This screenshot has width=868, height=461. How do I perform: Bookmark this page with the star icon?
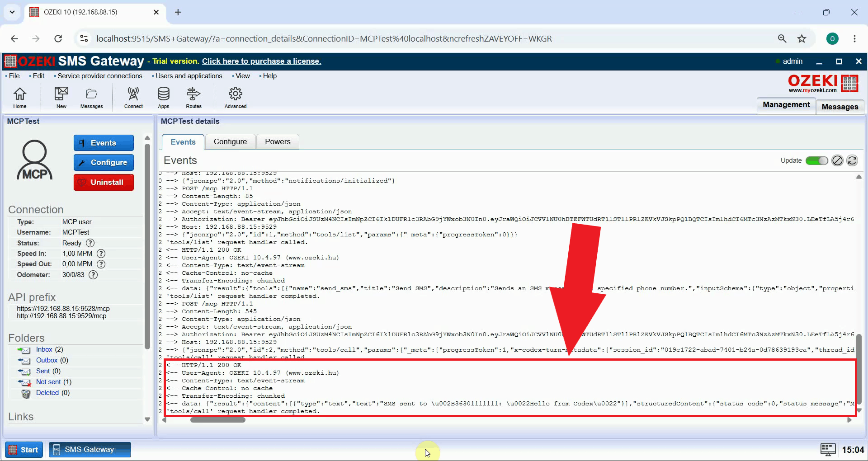point(802,39)
